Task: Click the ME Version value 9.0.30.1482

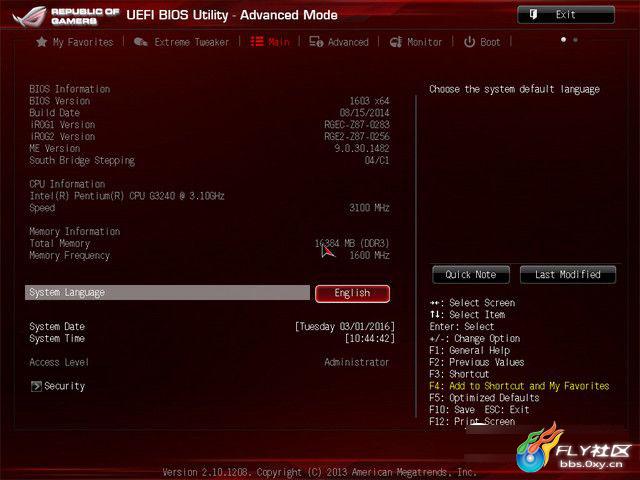Action: click(x=362, y=148)
